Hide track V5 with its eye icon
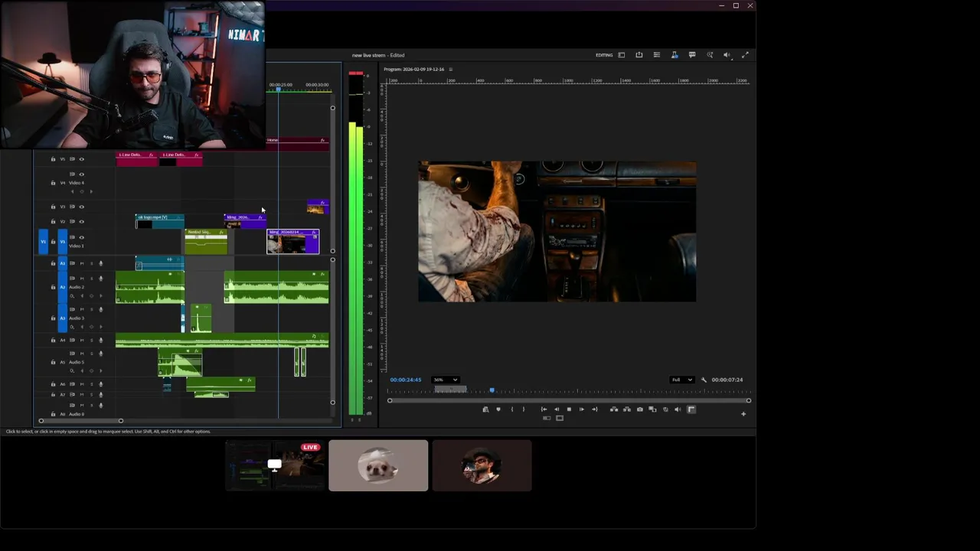The height and width of the screenshot is (551, 980). (x=82, y=159)
